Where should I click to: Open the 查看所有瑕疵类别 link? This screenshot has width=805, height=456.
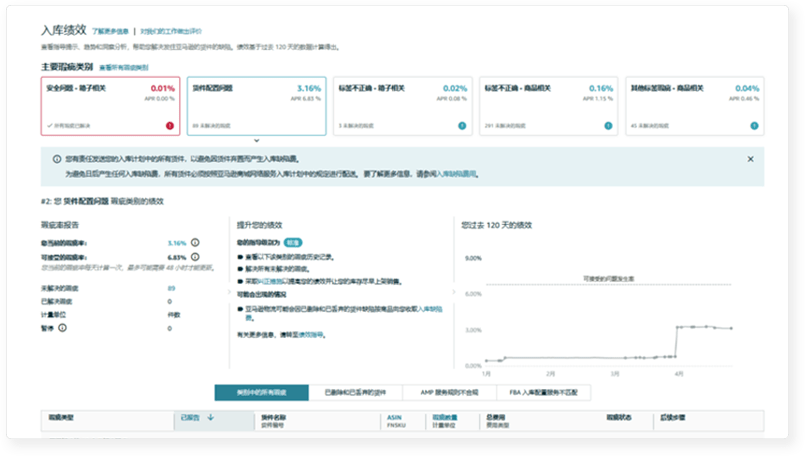[123, 67]
